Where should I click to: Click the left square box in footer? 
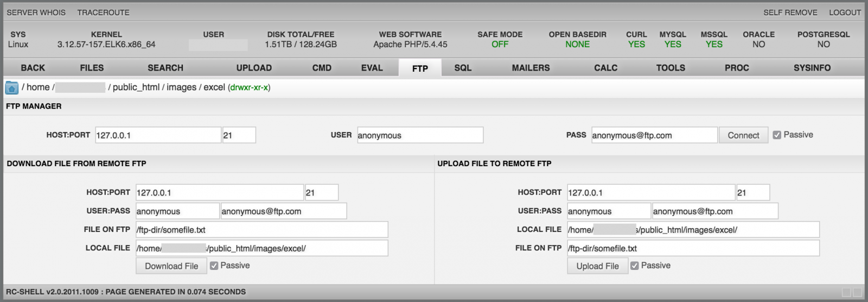[847, 292]
